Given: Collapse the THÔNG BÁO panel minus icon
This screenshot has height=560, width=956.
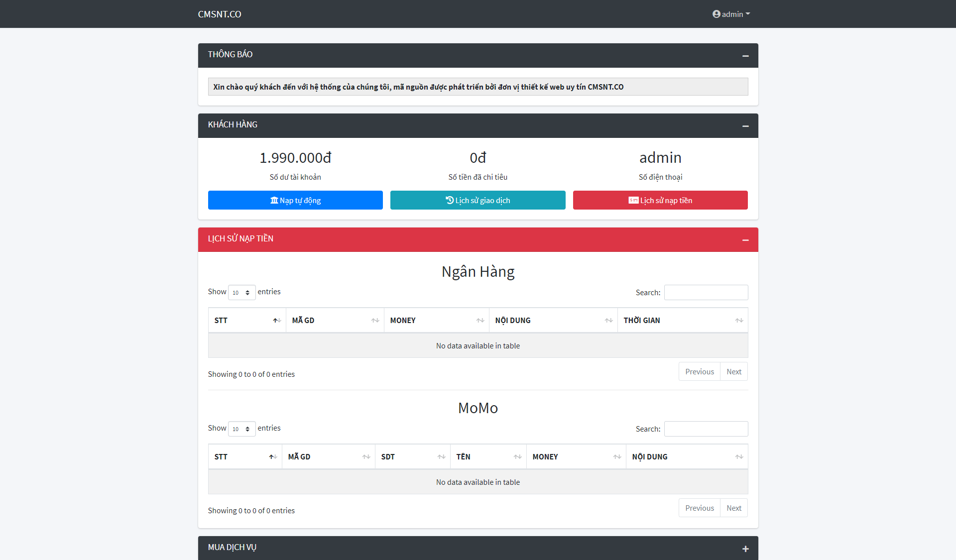Looking at the screenshot, I should [745, 56].
